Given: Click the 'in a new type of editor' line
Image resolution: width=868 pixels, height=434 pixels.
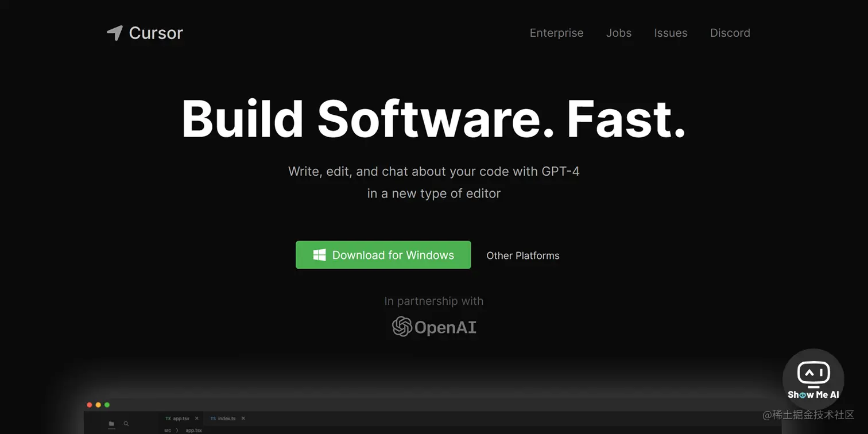Looking at the screenshot, I should tap(434, 193).
